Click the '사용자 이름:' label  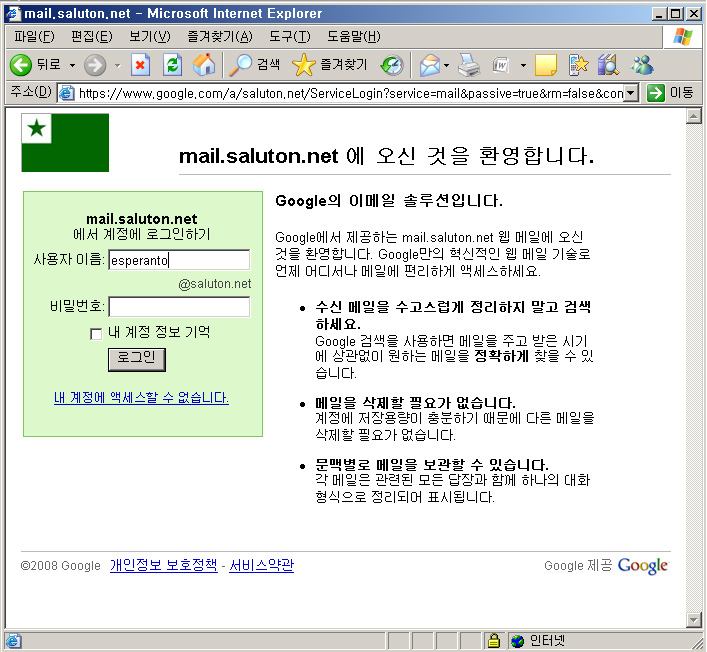pos(69,259)
